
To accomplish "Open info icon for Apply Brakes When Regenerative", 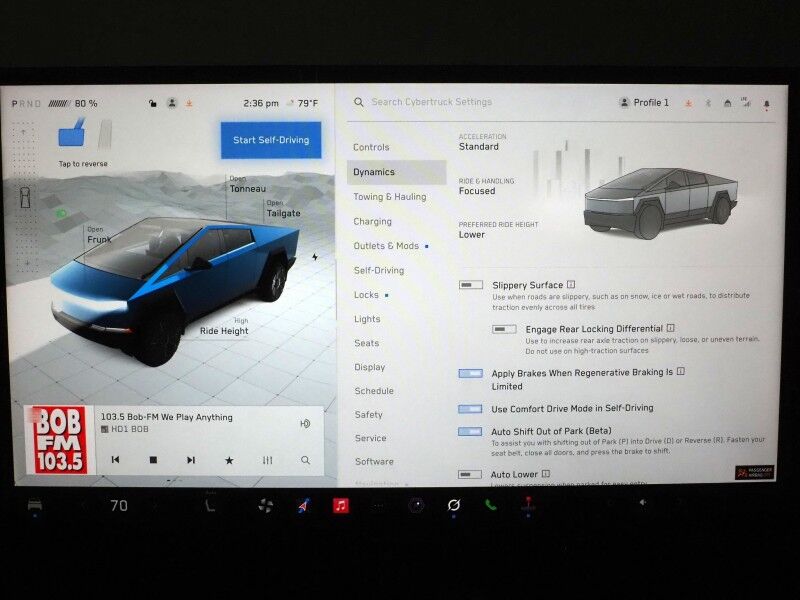I will (680, 371).
